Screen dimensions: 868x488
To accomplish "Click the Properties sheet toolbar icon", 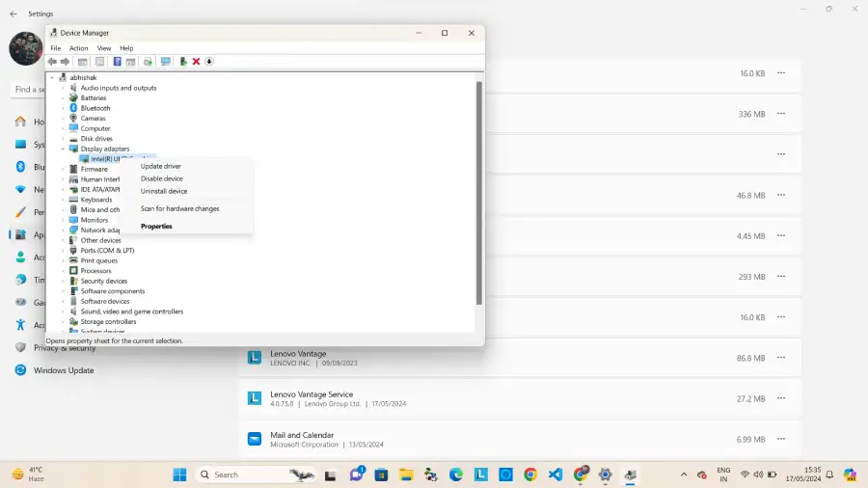I will (99, 62).
